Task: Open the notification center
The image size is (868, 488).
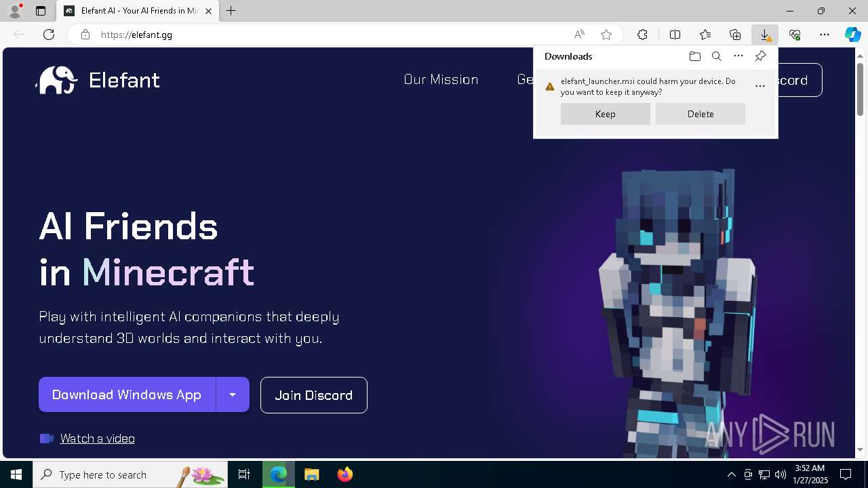Action: click(846, 474)
